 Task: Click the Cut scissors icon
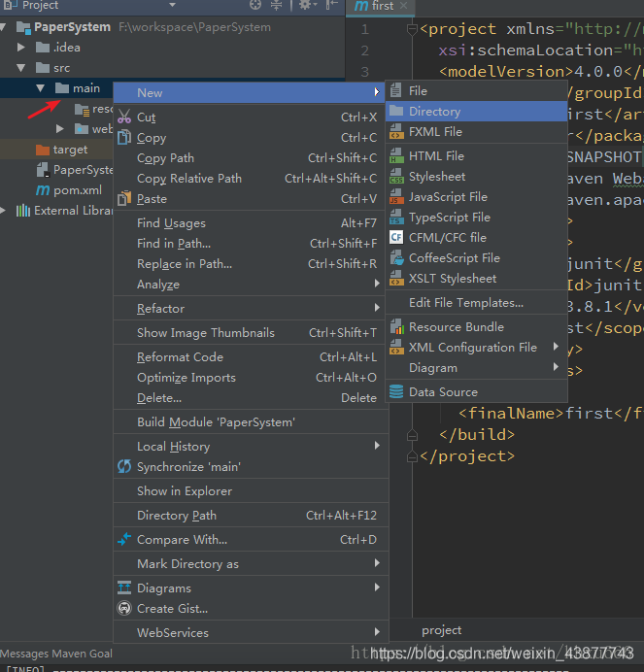point(124,118)
